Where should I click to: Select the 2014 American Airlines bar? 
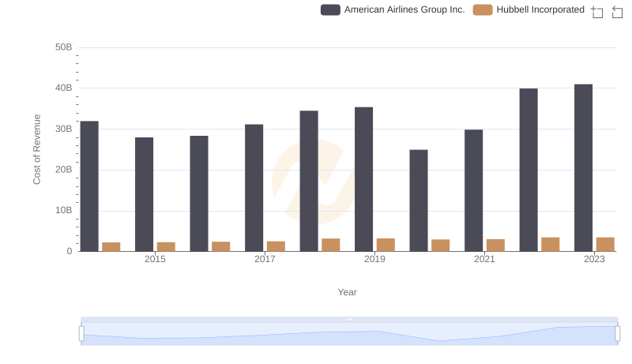pos(89,186)
